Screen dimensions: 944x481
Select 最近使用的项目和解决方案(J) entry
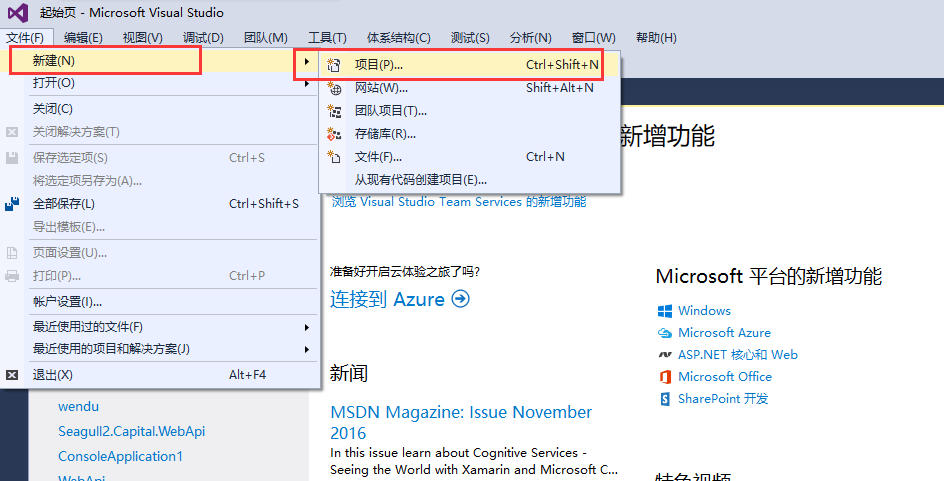coord(160,349)
